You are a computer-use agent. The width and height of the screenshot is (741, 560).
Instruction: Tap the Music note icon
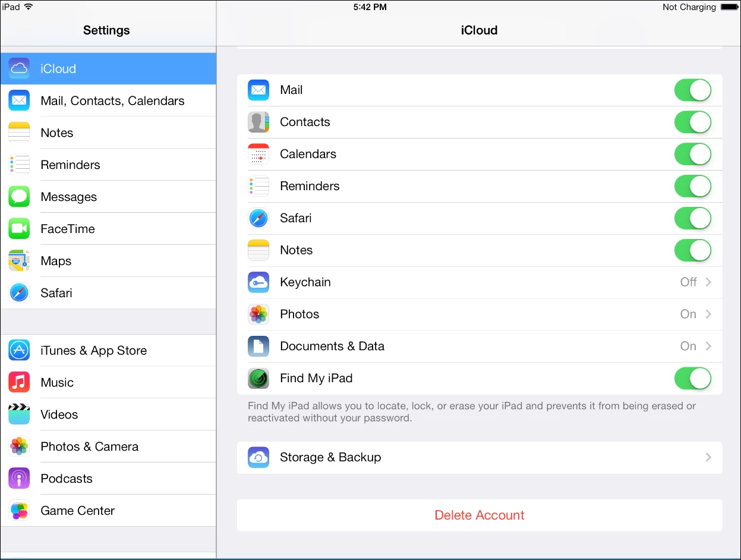pos(19,383)
